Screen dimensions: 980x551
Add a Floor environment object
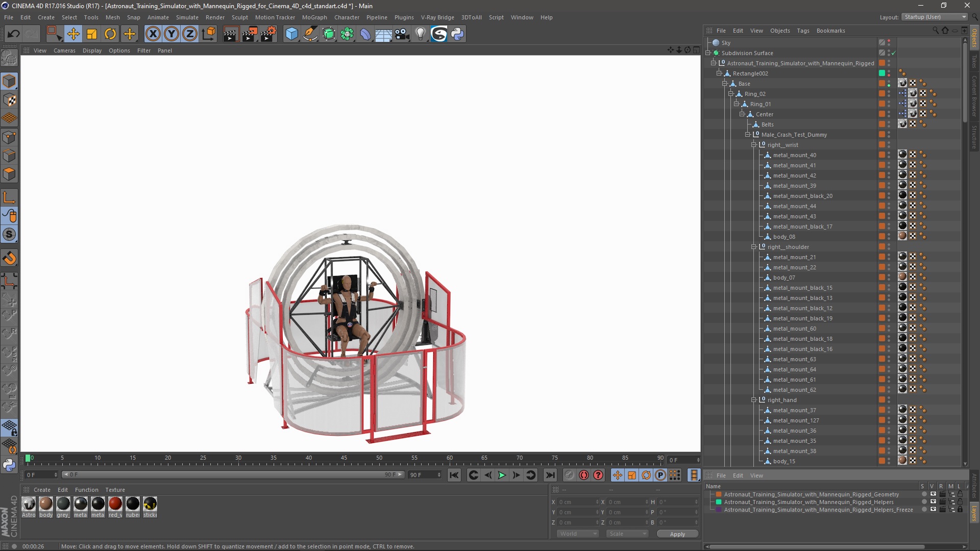click(384, 34)
